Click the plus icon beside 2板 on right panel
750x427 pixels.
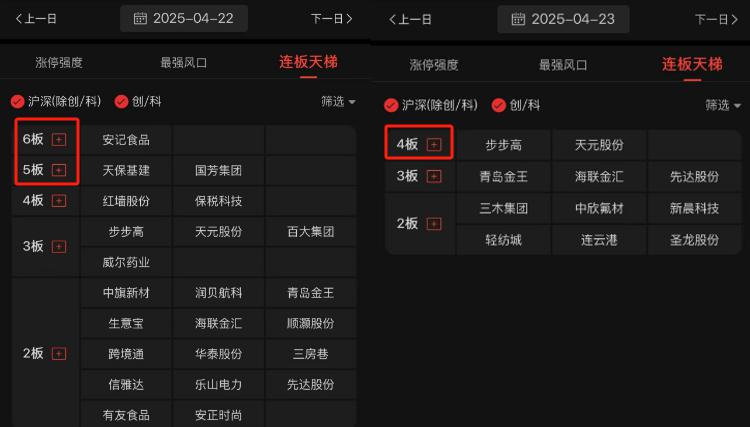434,224
